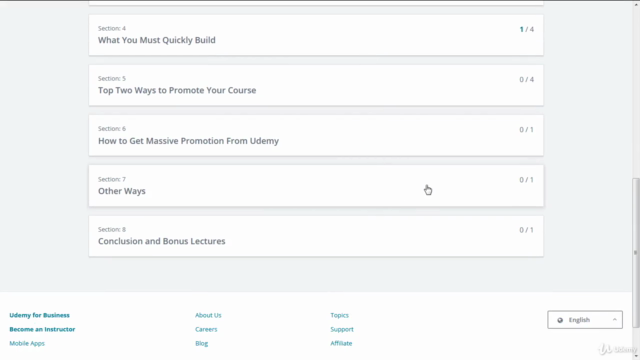The image size is (640, 360).
Task: Click the 'Section: 4' label
Action: tap(112, 28)
